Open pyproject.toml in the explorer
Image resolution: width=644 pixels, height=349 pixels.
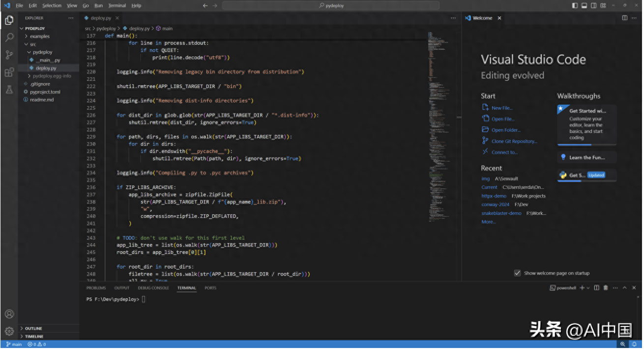[x=45, y=92]
